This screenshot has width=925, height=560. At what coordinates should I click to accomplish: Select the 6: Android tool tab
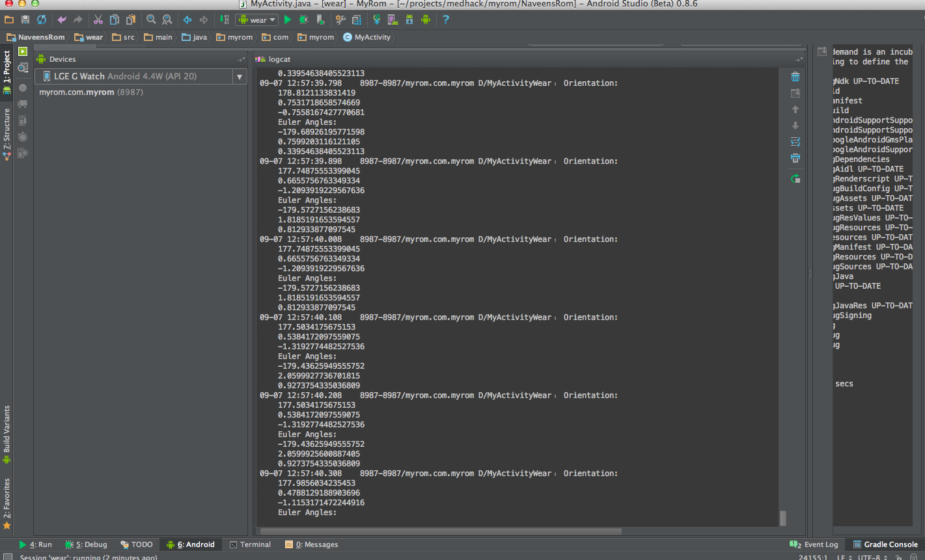(190, 544)
